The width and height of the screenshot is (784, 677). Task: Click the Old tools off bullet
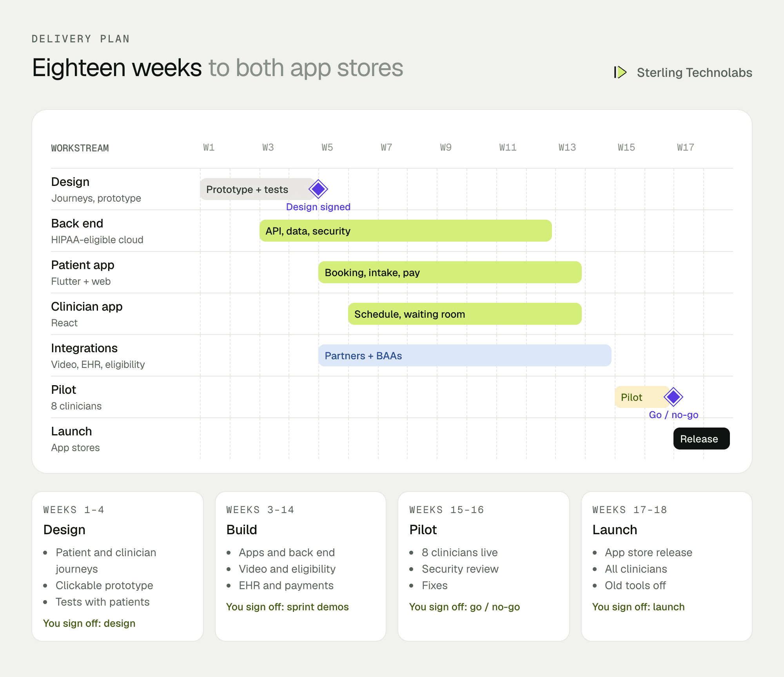635,586
